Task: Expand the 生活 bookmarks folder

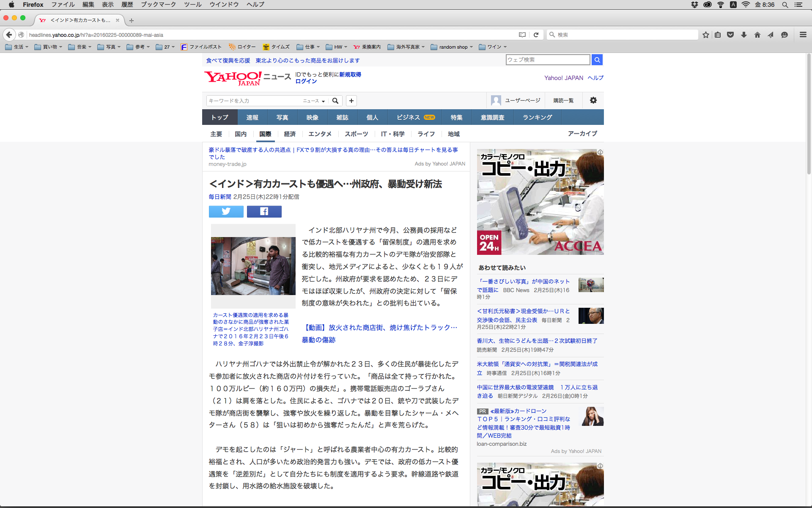Action: [x=17, y=47]
